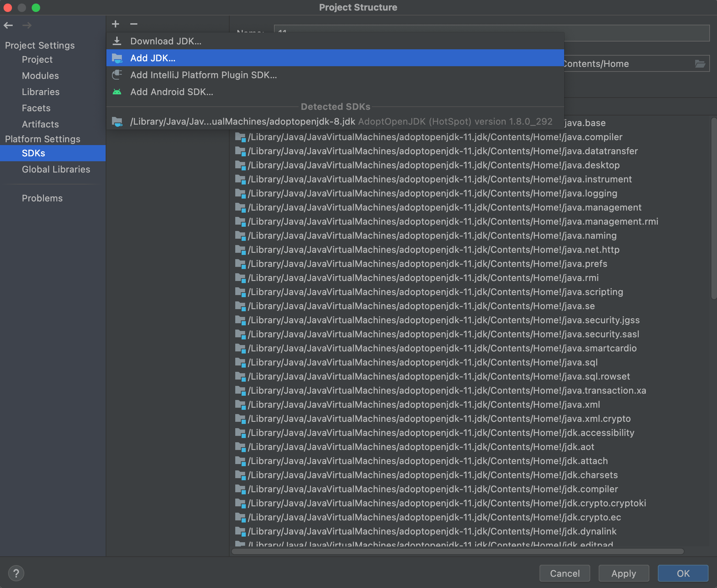
Task: Open the Problems section
Action: [x=42, y=198]
